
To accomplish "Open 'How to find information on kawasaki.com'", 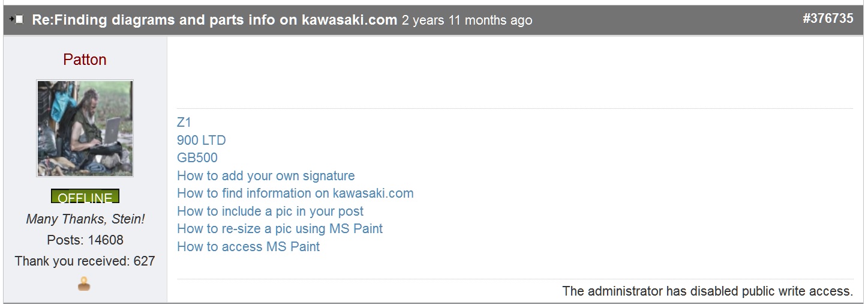I will pos(295,193).
